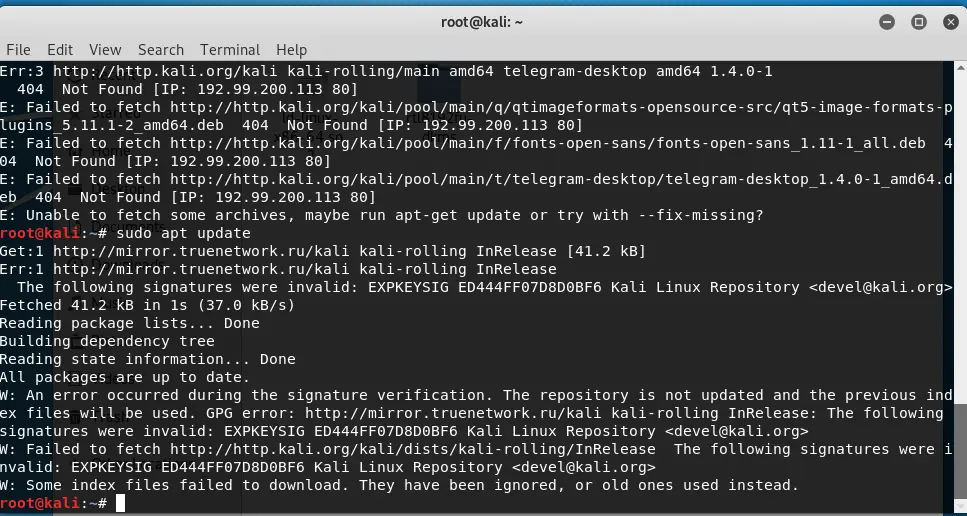The image size is (967, 516).
Task: Click the block cursor at the final prompt
Action: (x=120, y=504)
